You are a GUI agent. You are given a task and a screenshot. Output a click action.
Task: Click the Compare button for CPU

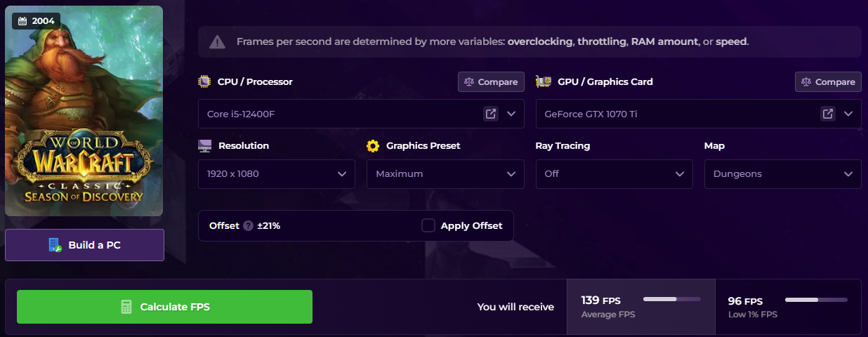tap(491, 82)
